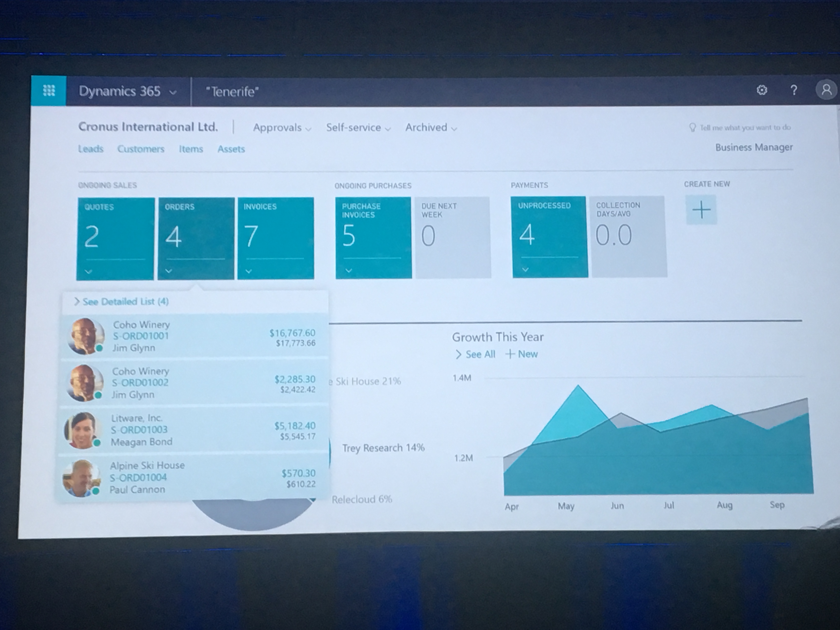Click Jim Glynn avatar on S-ORD01002
The width and height of the screenshot is (840, 630).
85,383
